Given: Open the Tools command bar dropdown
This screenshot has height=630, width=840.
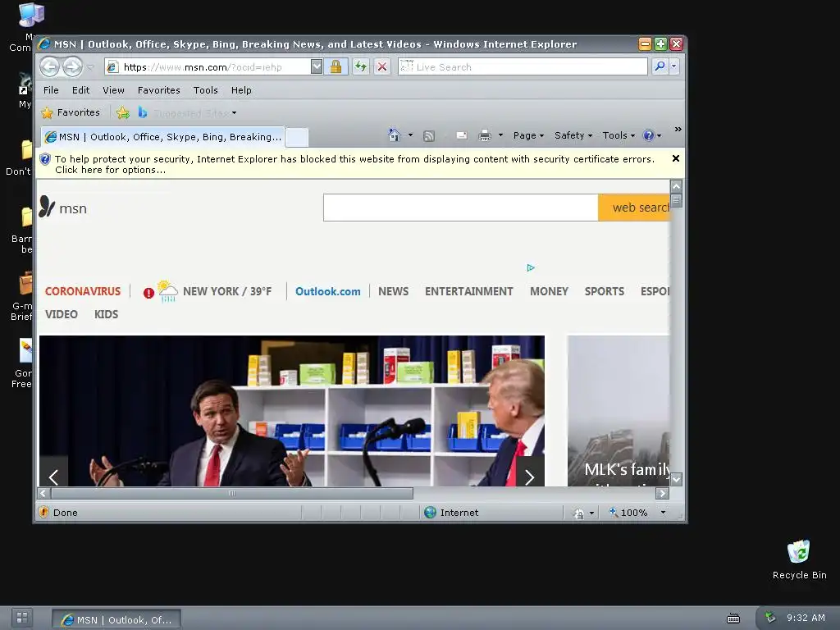Looking at the screenshot, I should (619, 135).
